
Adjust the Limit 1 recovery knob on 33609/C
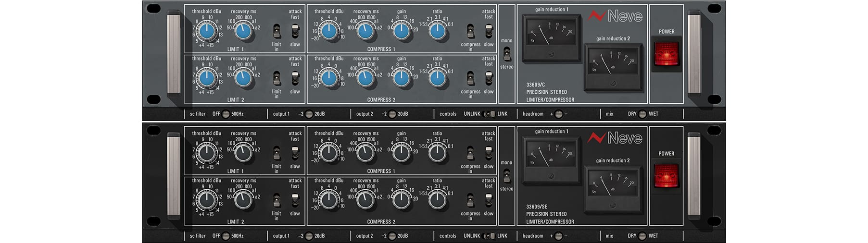tap(243, 31)
